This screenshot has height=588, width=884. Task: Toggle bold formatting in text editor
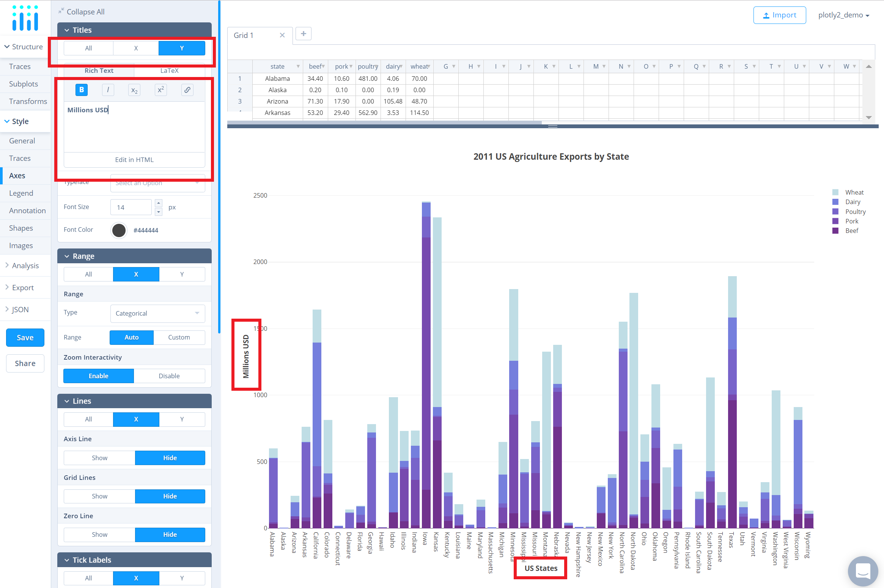[x=82, y=90]
